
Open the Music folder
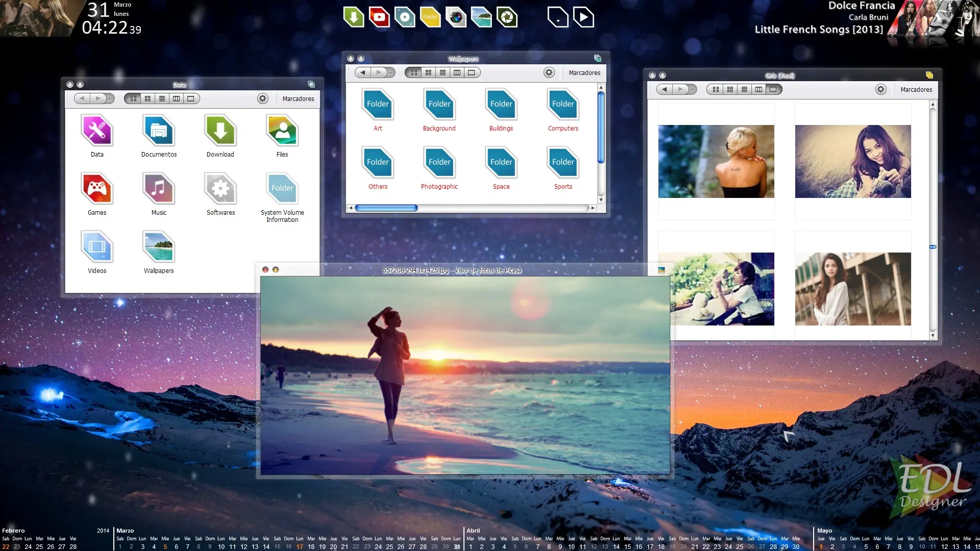(x=159, y=189)
